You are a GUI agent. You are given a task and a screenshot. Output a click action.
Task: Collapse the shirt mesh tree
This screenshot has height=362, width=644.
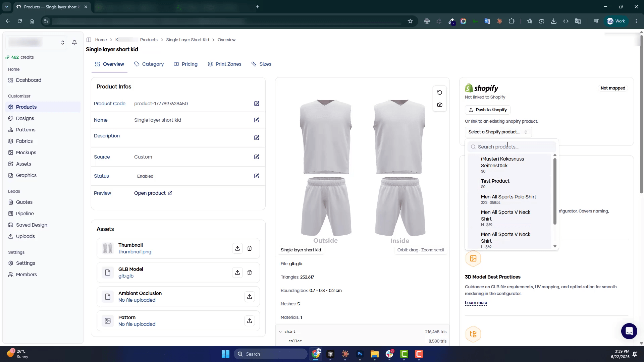(x=280, y=332)
